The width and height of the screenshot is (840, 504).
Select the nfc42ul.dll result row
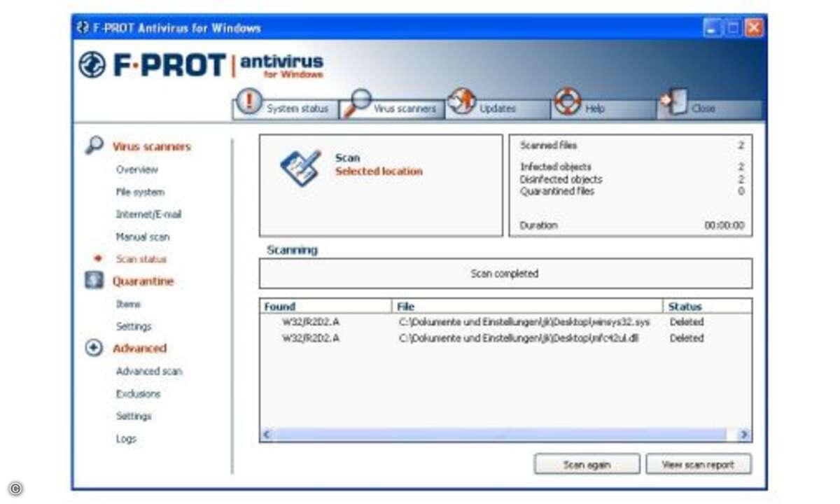pos(505,338)
